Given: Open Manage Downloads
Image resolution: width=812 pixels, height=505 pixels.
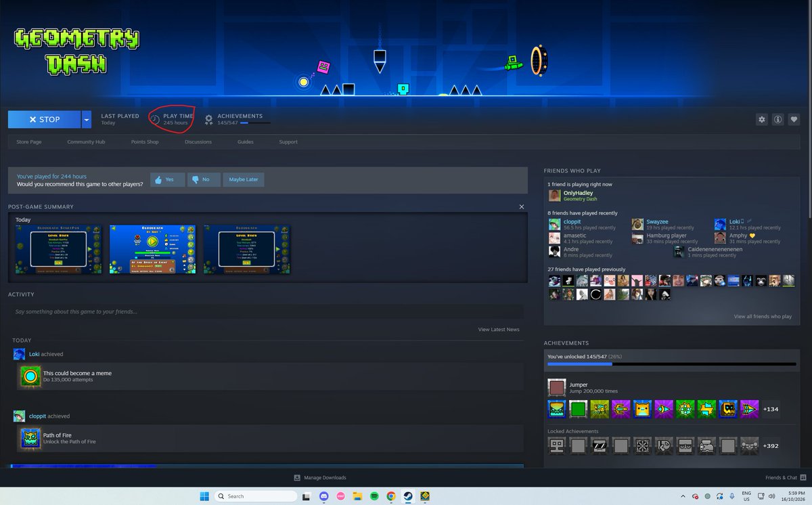Looking at the screenshot, I should (x=320, y=477).
